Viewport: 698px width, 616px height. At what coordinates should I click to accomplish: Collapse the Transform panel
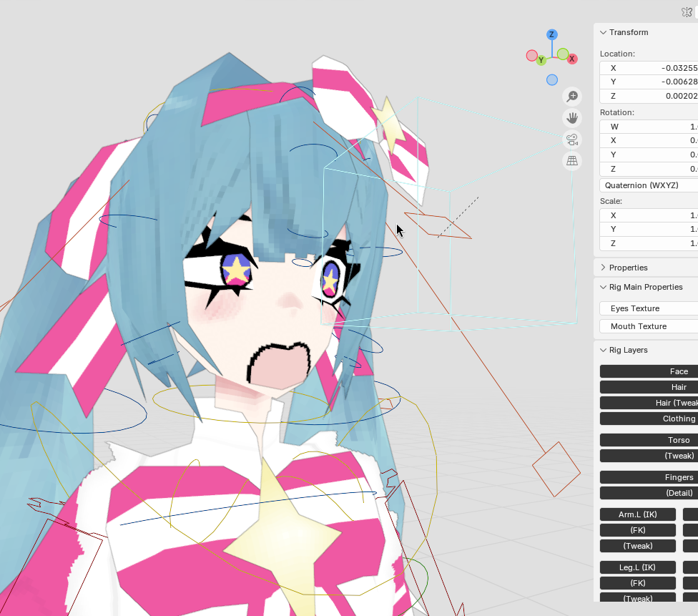[x=603, y=32]
